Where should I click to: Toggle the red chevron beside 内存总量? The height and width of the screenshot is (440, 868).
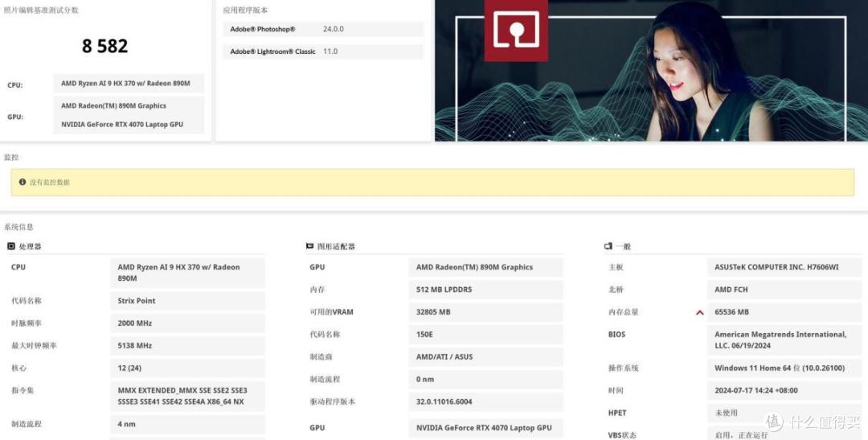click(x=700, y=313)
